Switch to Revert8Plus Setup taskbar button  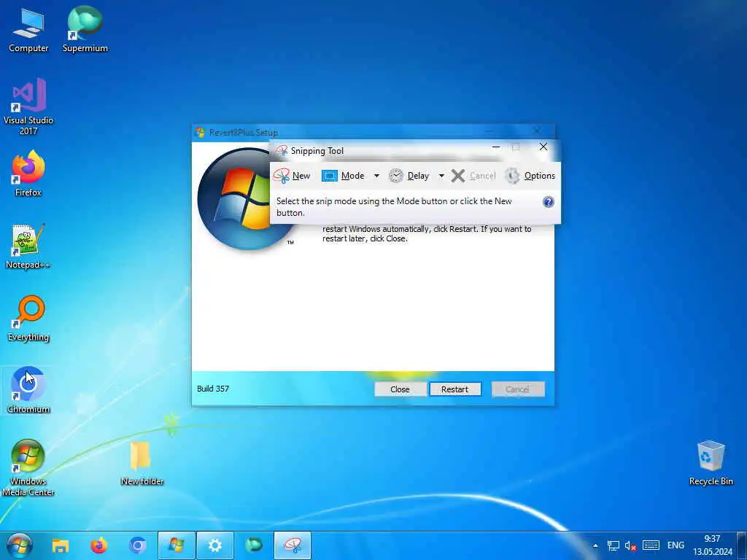(177, 545)
